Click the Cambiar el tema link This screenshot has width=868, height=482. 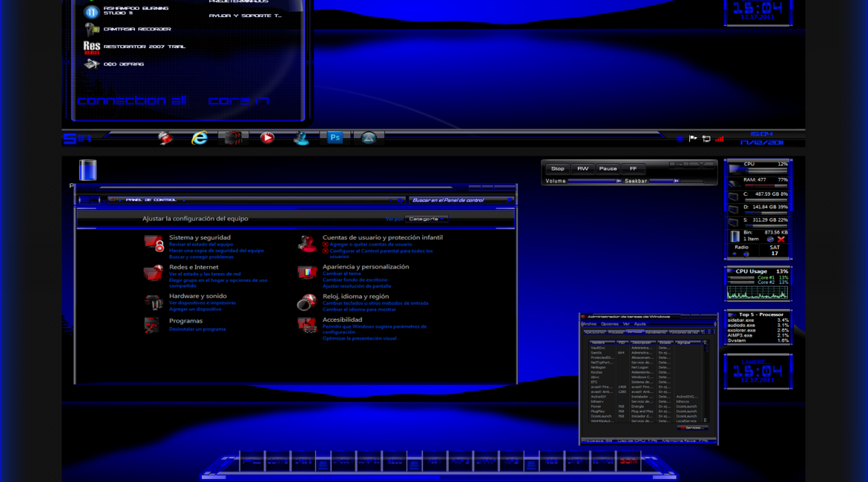click(x=342, y=274)
